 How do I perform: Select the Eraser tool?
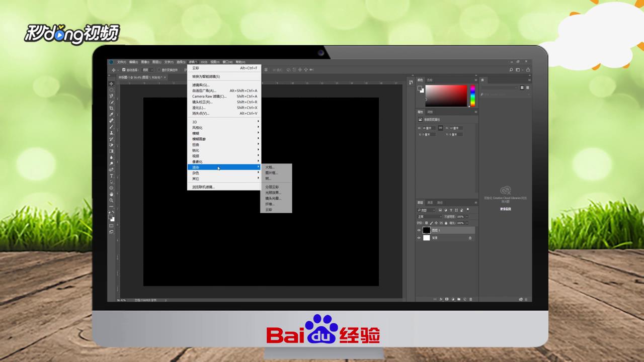click(111, 144)
